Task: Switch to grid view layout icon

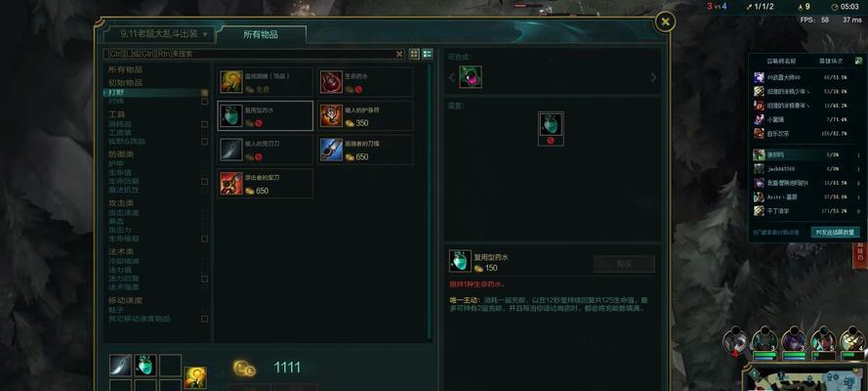Action: tap(414, 54)
